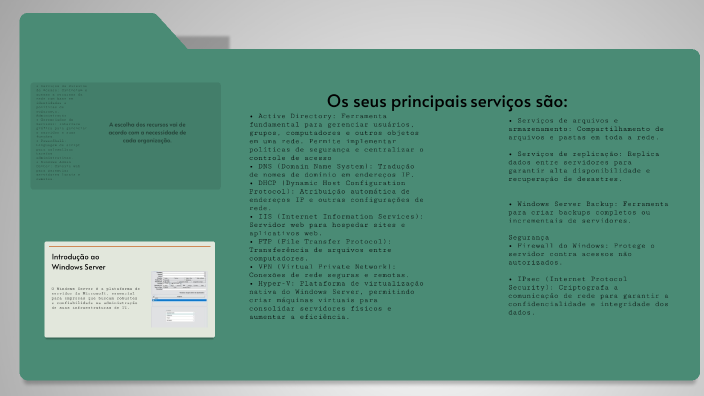Viewport: 704px width, 396px height.
Task: Open the screenshot image in the Introdução slide
Action: pyautogui.click(x=179, y=299)
